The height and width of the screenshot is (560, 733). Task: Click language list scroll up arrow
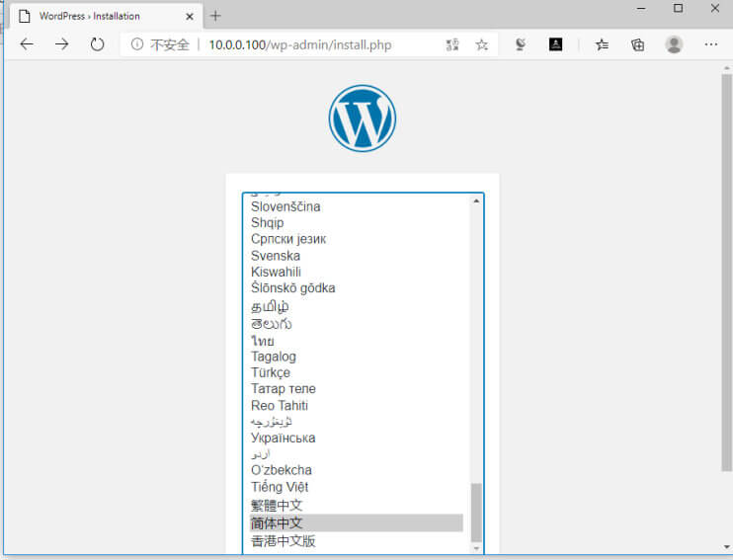click(x=476, y=200)
